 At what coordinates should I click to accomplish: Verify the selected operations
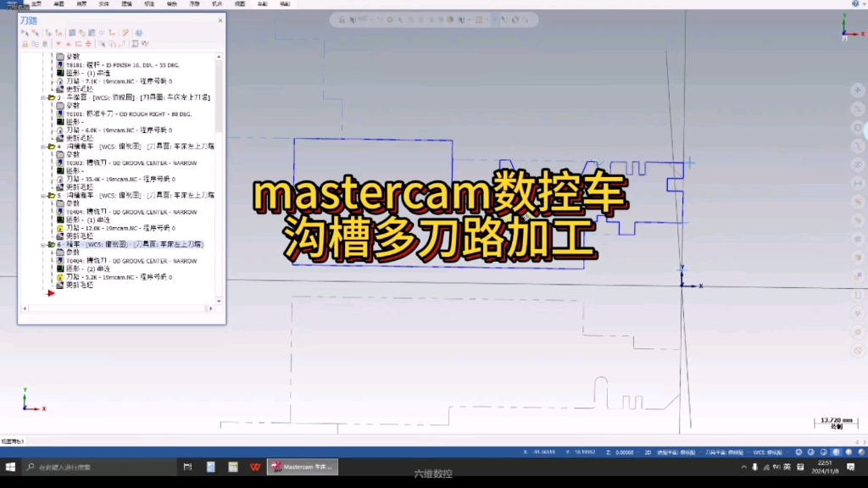click(82, 33)
